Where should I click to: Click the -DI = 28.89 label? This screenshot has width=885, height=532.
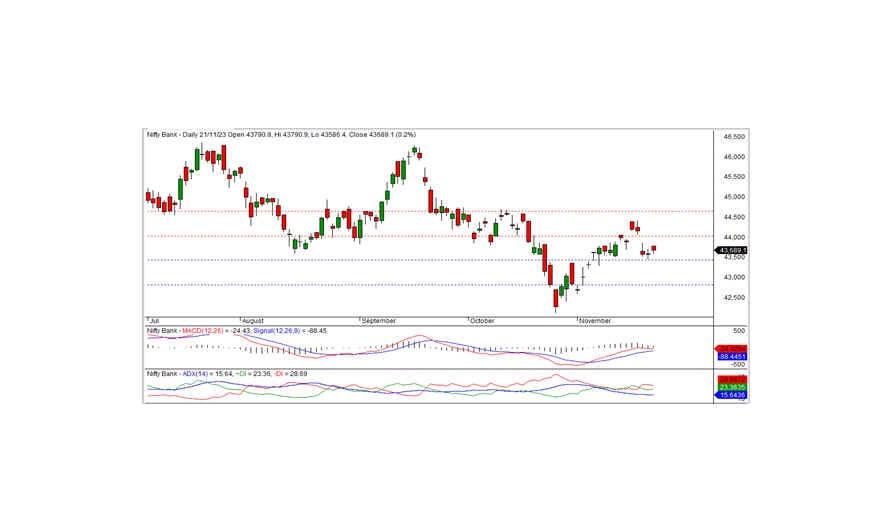click(291, 373)
